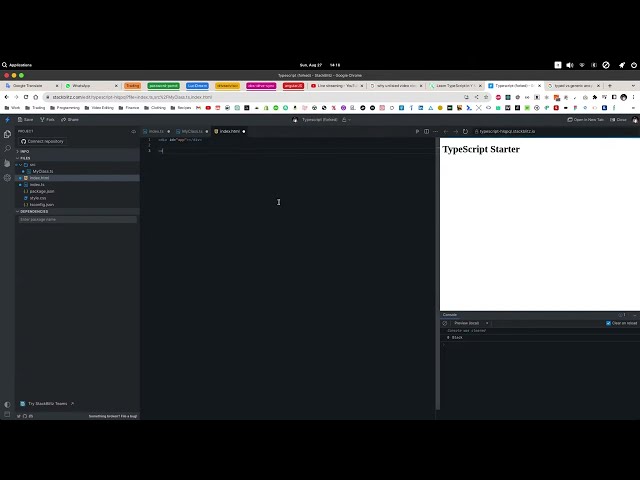Click Chrome home button

[36, 97]
